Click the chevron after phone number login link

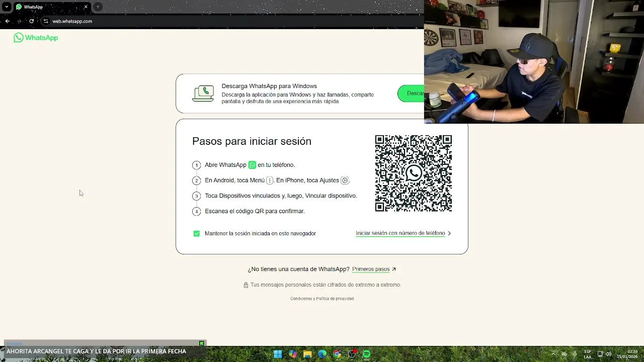(449, 233)
